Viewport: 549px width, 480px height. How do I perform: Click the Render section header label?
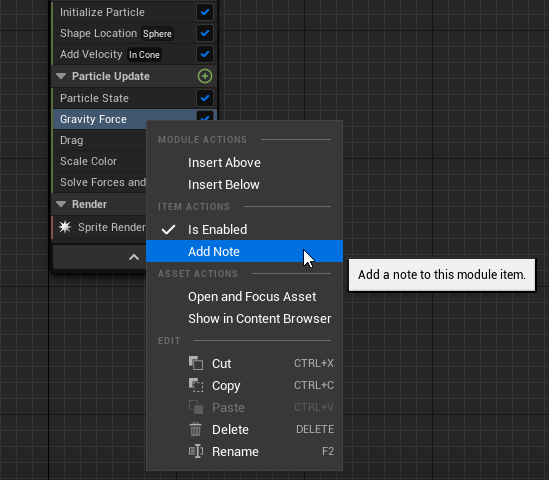pyautogui.click(x=89, y=204)
